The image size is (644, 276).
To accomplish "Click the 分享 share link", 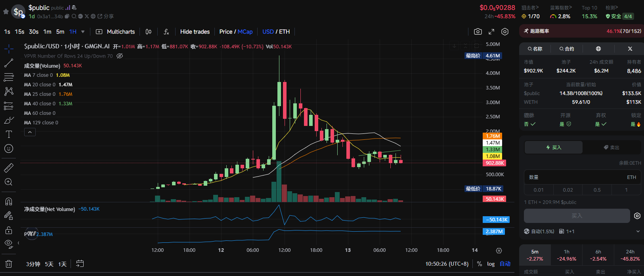I will click(x=105, y=16).
